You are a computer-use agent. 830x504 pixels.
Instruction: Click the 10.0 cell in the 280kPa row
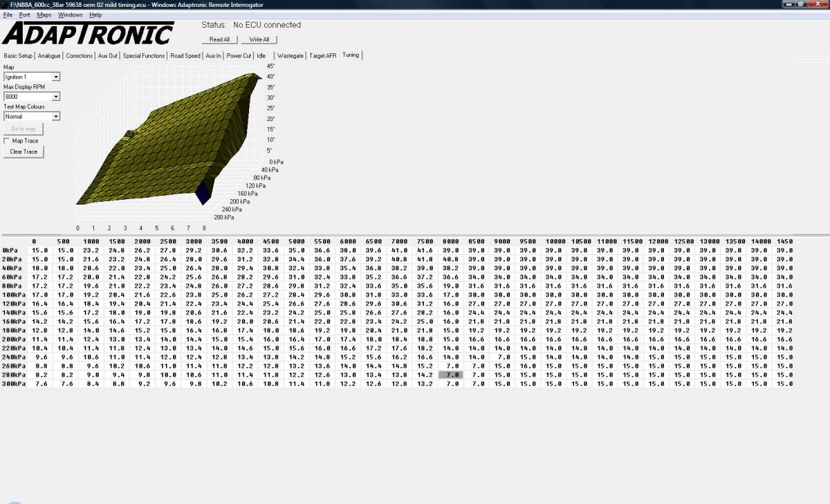168,375
